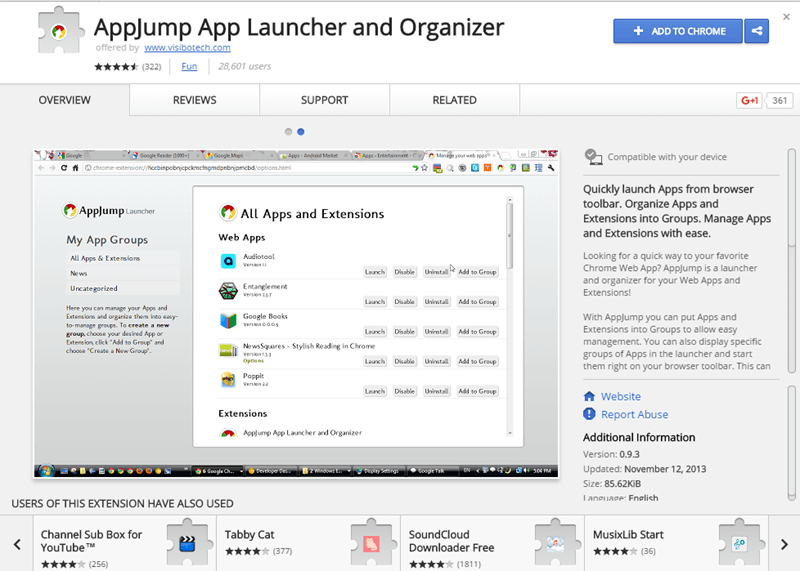Open the Tabby Cat extension card

coord(309,543)
